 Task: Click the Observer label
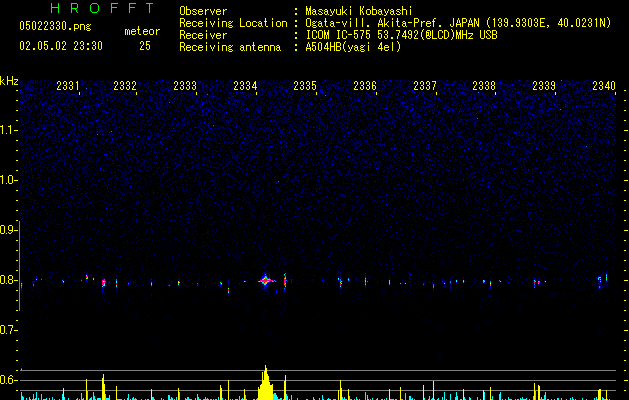click(x=203, y=11)
